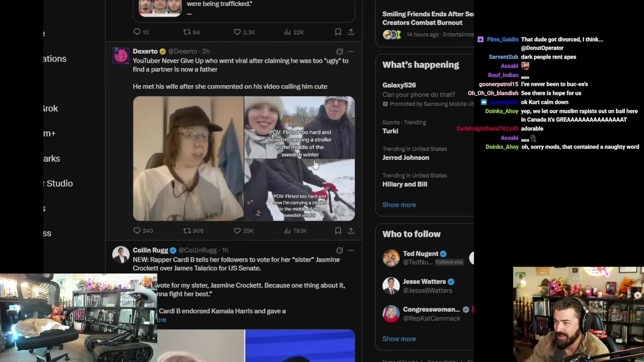The height and width of the screenshot is (362, 644).
Task: Open Congresswoman Cammack's avatar
Action: coord(391,314)
